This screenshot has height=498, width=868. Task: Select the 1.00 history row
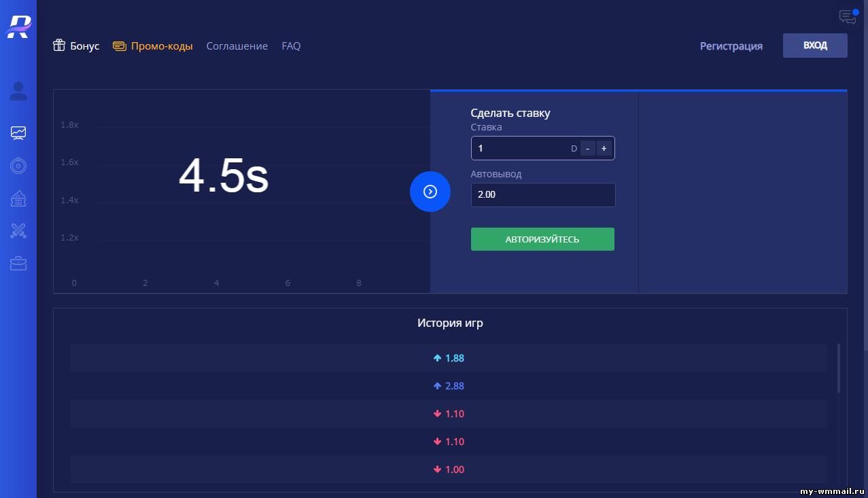pyautogui.click(x=449, y=469)
